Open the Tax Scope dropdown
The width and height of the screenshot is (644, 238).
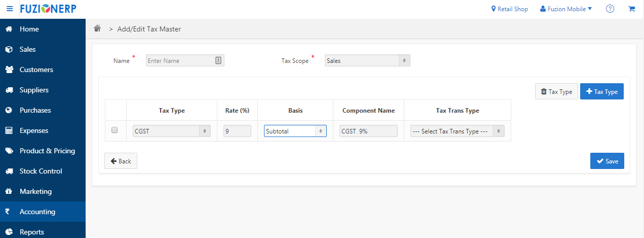point(367,60)
